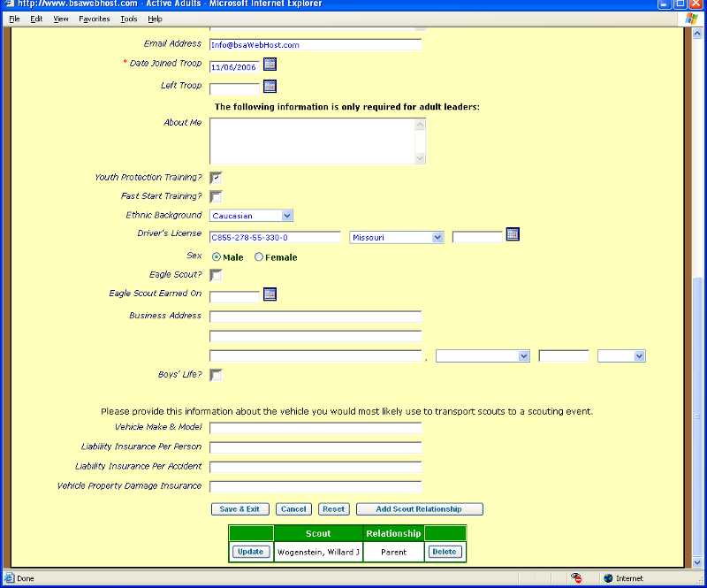The width and height of the screenshot is (707, 588).
Task: Open the Favorites menu
Action: (93, 18)
